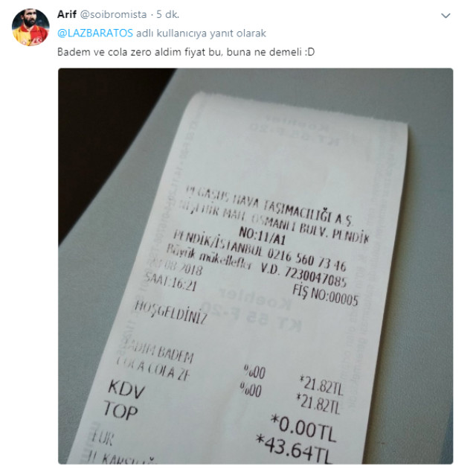Click the HOŞGELDİNİZ line on the receipt
Image resolution: width=476 pixels, height=469 pixels.
coord(171,313)
